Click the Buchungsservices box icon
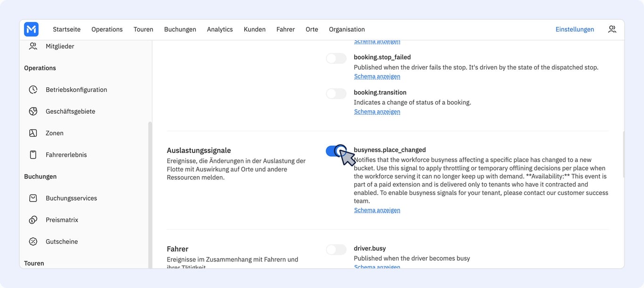The image size is (644, 288). [33, 198]
